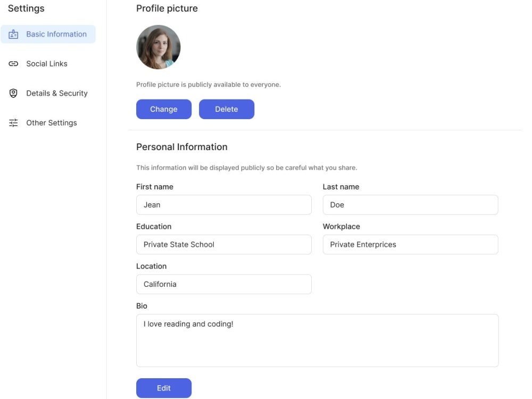
Task: Click the Edit button below Bio
Action: point(164,388)
